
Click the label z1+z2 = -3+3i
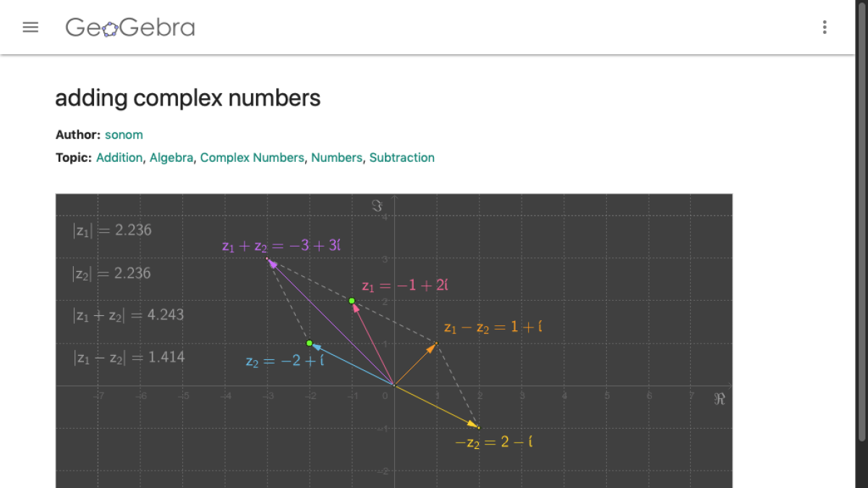click(x=281, y=246)
